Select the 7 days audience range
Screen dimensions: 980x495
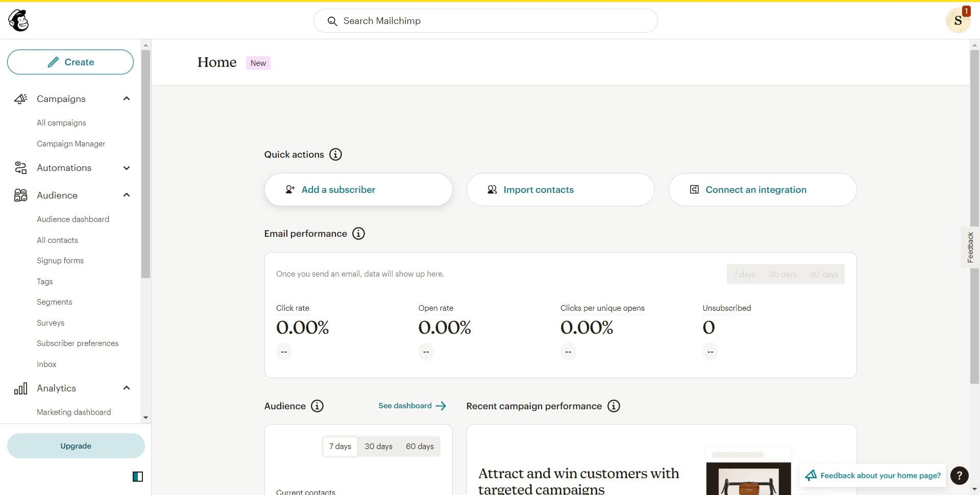340,447
